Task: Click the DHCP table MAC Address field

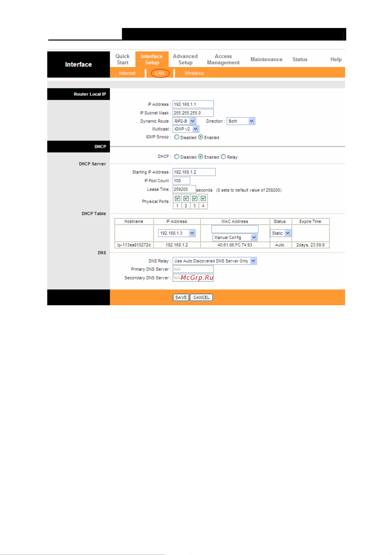Action: point(235,229)
